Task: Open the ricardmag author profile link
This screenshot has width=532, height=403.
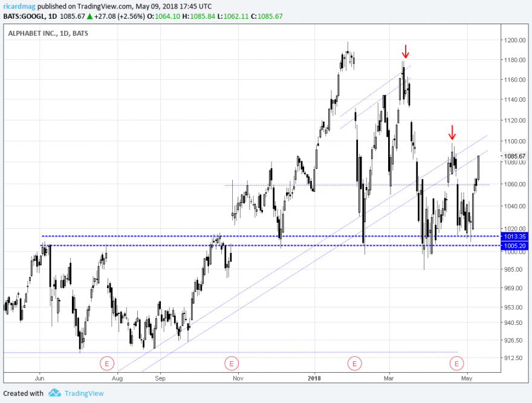Action: (19, 7)
